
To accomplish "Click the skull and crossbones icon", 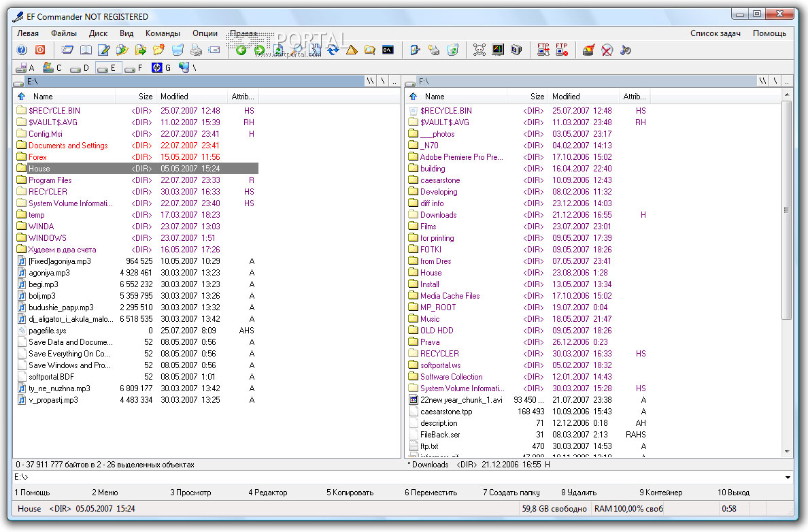I will [479, 50].
